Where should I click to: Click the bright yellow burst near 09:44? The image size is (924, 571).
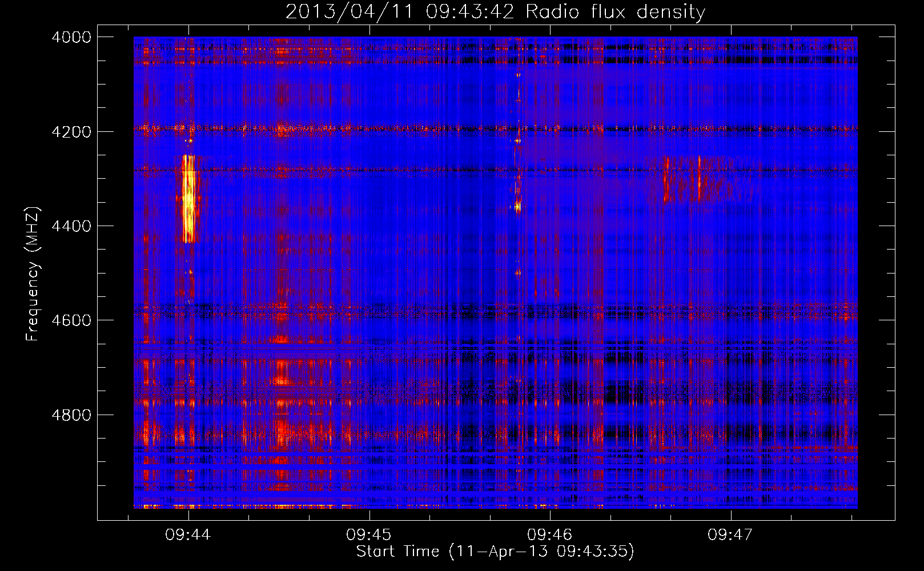point(189,199)
